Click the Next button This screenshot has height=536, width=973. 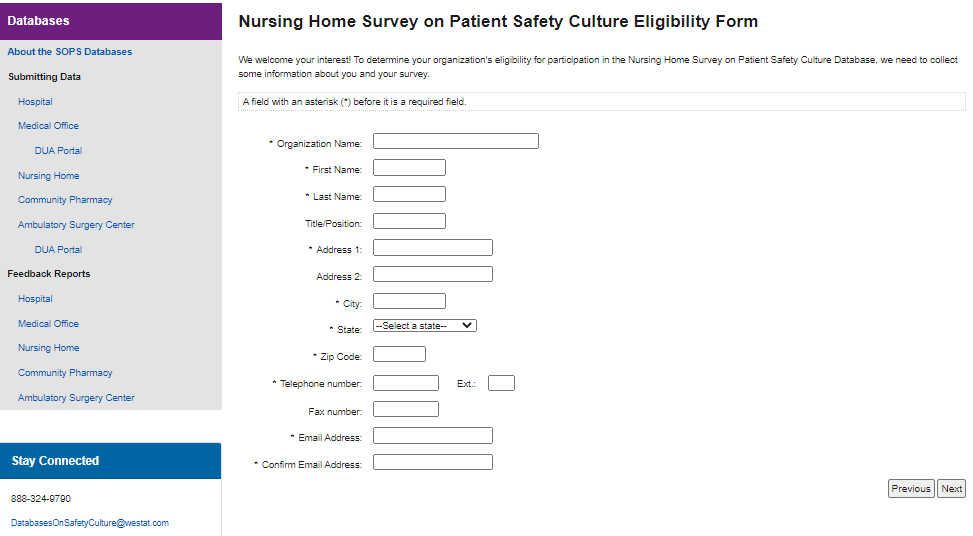[951, 489]
